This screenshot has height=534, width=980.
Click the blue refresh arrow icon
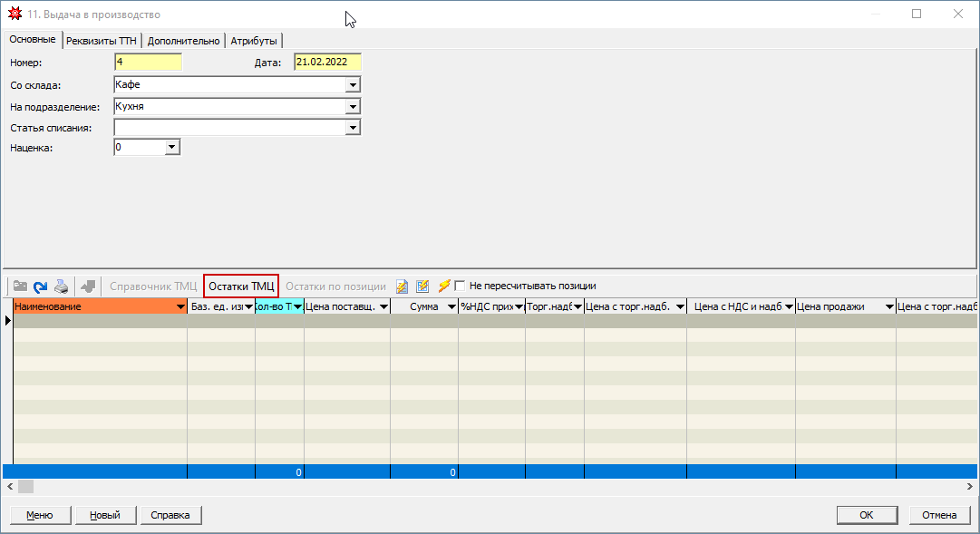40,286
